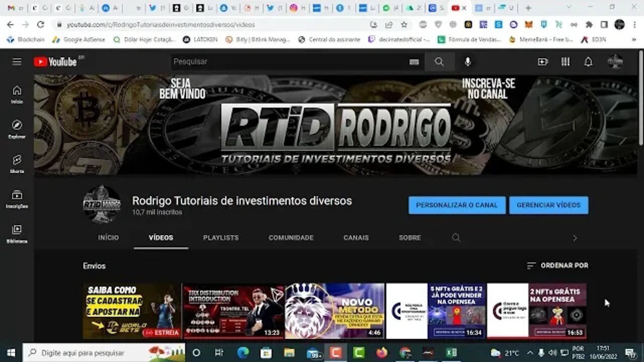Click the YouTube logo
The width and height of the screenshot is (644, 362).
[55, 62]
